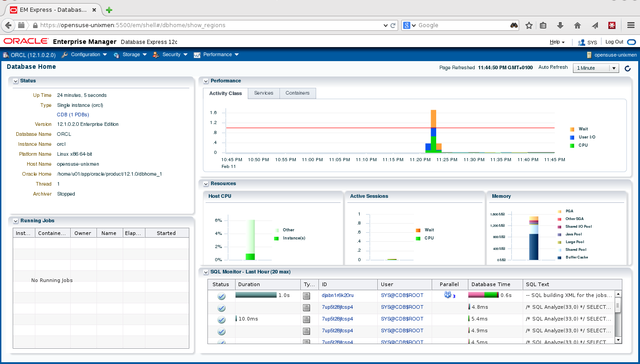Click the binoculars search icon in the search box
Image resolution: width=640 pixels, height=364 pixels.
[514, 25]
